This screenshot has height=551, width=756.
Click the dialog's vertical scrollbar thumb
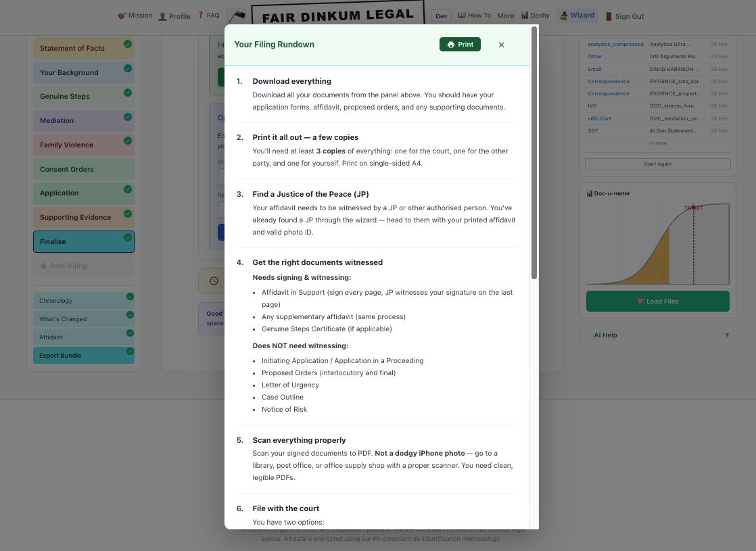(x=534, y=153)
